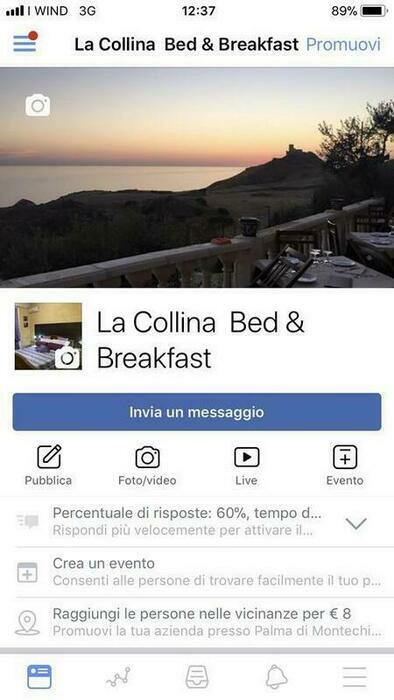Tap the Invia un messaggio button
The width and height of the screenshot is (394, 700).
tap(197, 412)
